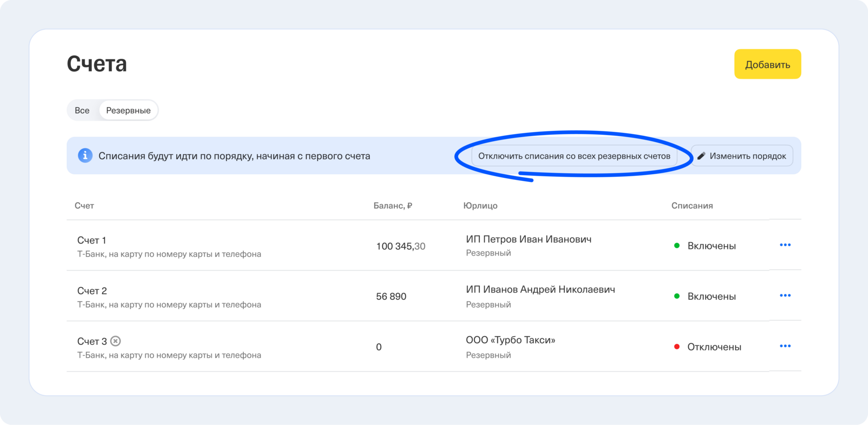The image size is (868, 425).
Task: Select the Счет 1 row name
Action: tap(92, 240)
